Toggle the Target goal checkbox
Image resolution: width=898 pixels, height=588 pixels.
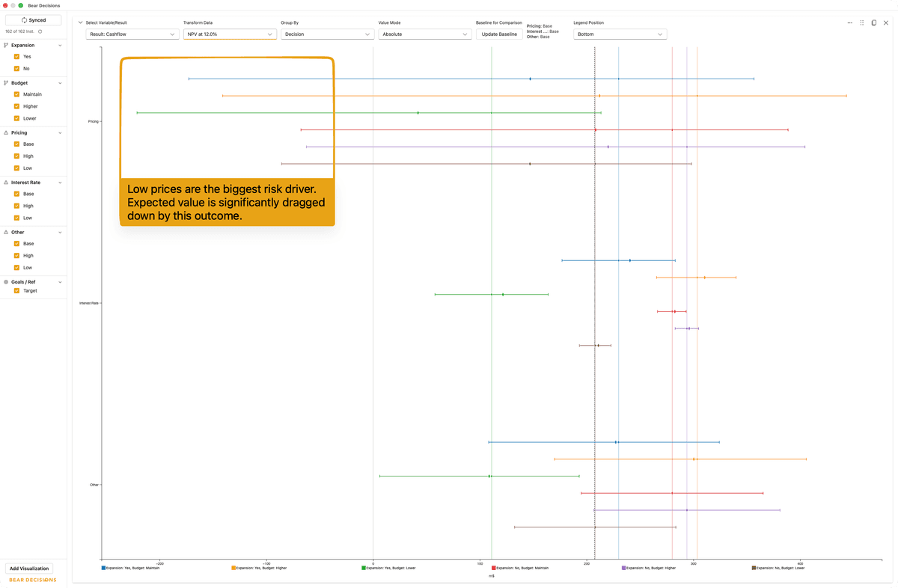(16, 290)
